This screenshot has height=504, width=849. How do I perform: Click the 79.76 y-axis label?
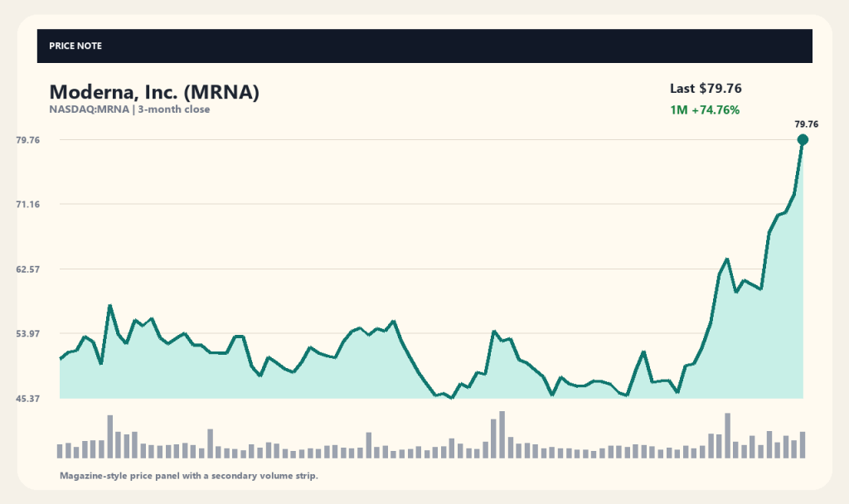point(28,139)
